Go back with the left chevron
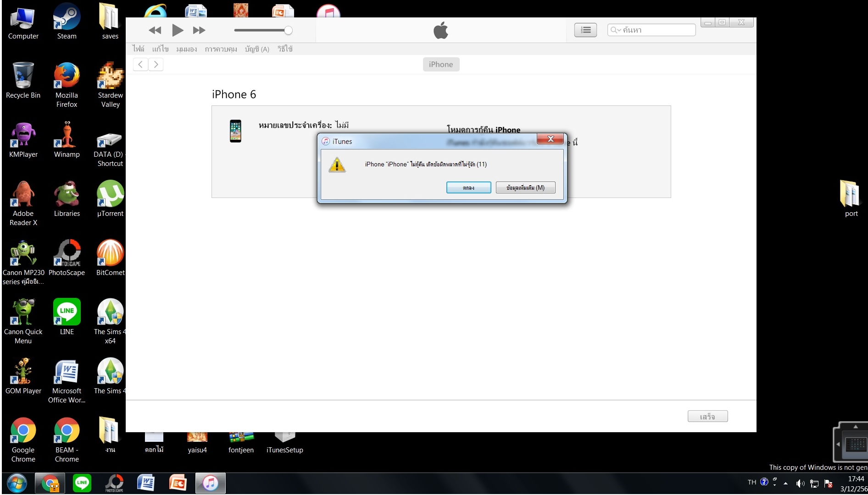The height and width of the screenshot is (495, 868). coord(140,64)
